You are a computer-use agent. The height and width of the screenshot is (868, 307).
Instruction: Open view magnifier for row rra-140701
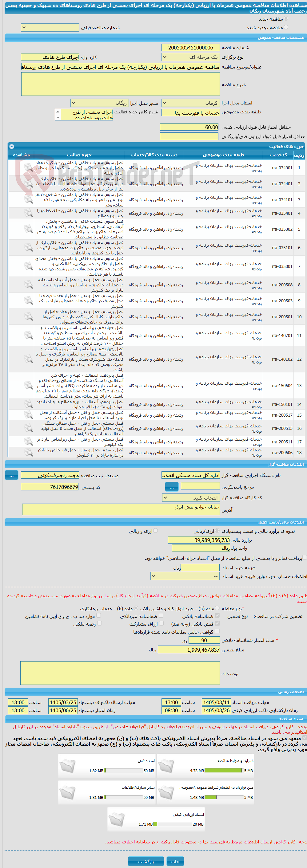[x=28, y=335]
